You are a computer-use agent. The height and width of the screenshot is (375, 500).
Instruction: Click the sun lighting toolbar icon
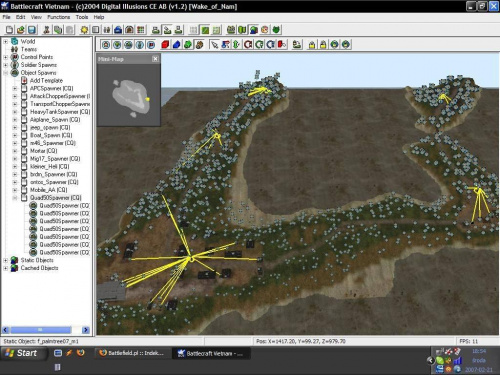[85, 30]
